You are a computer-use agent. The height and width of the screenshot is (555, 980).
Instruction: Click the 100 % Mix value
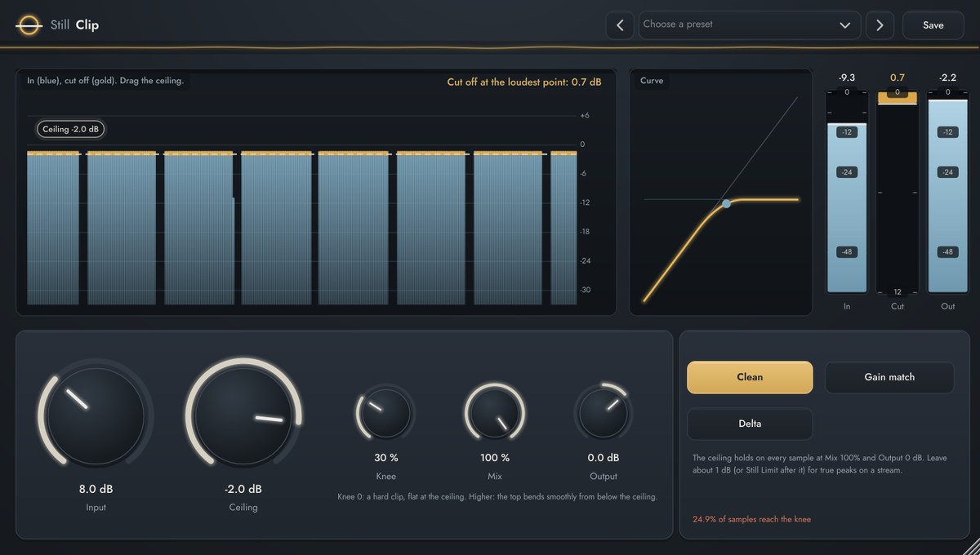coord(494,458)
